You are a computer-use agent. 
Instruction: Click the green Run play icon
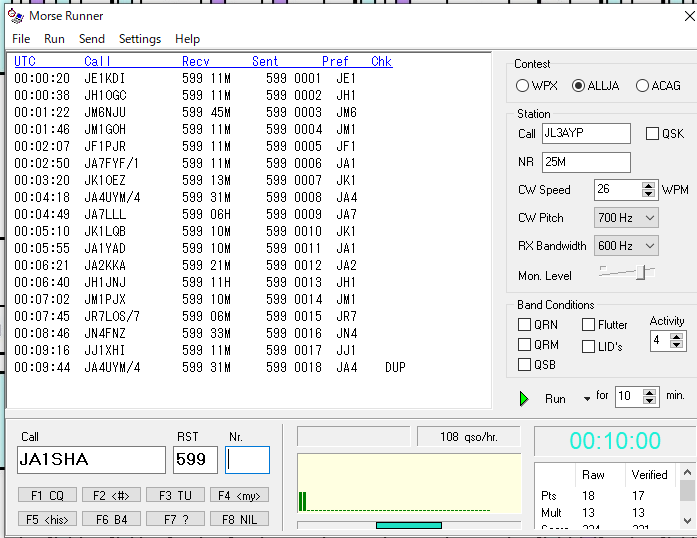click(x=524, y=398)
